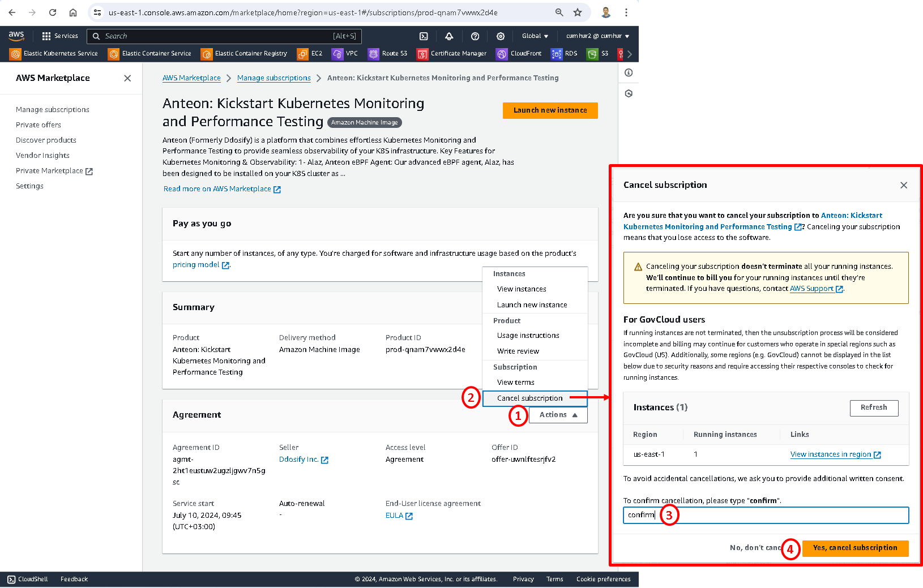Bookmark this page with the star icon
This screenshot has height=588, width=923.
578,12
